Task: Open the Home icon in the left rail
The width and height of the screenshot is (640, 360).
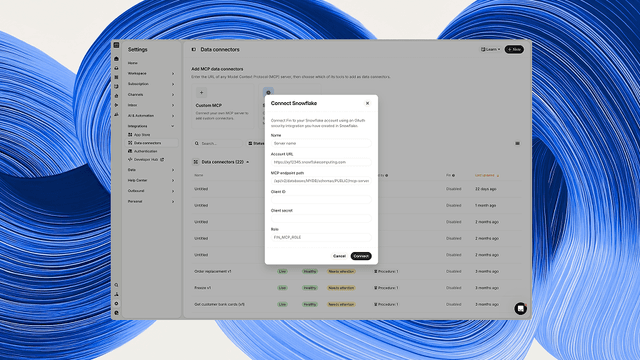Action: tap(116, 59)
